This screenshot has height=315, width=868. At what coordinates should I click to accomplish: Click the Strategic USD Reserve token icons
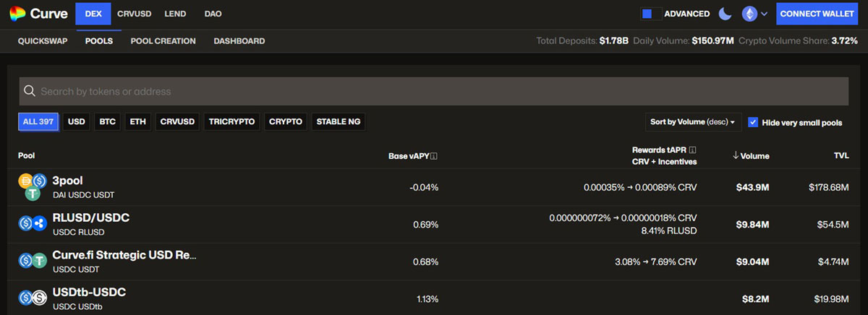tap(33, 260)
